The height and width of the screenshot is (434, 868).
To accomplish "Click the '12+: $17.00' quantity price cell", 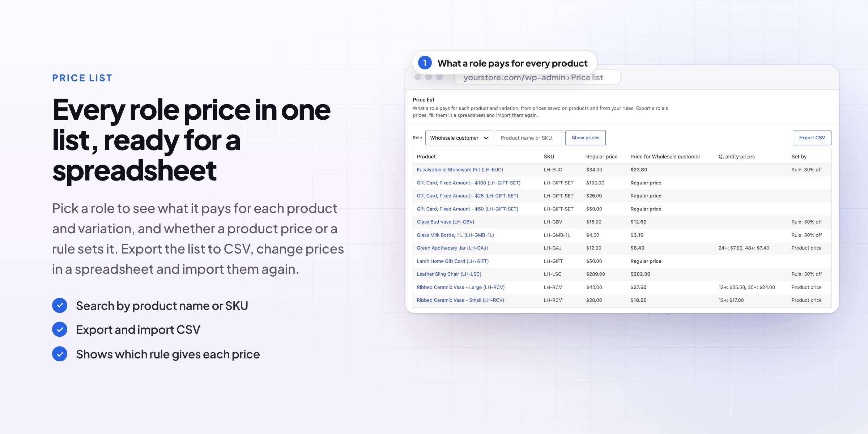I will [731, 300].
